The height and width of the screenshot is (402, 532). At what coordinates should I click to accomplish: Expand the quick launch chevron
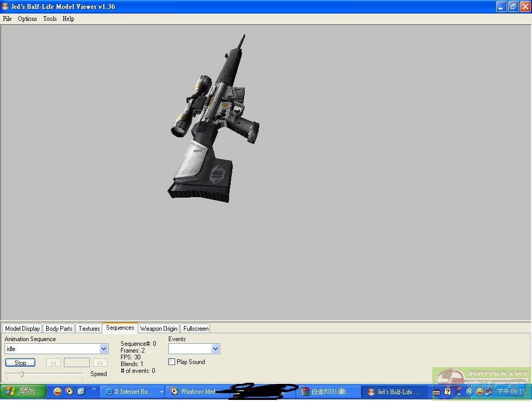[x=94, y=389]
